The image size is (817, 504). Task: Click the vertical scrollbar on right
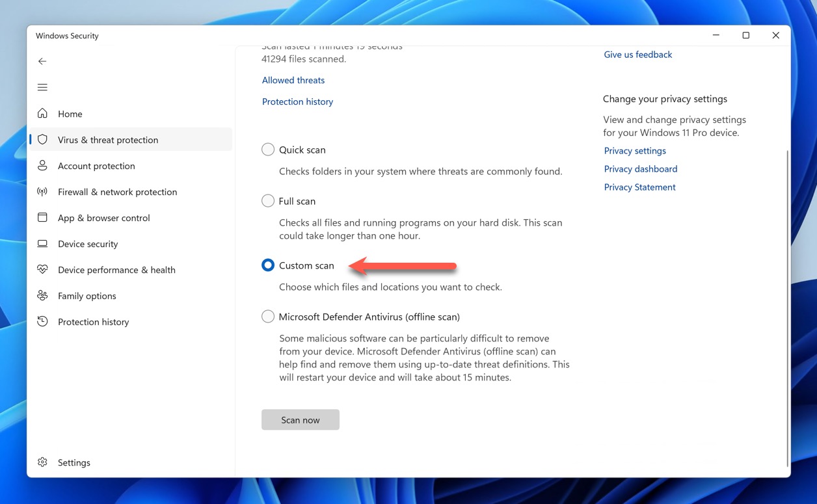[788, 308]
